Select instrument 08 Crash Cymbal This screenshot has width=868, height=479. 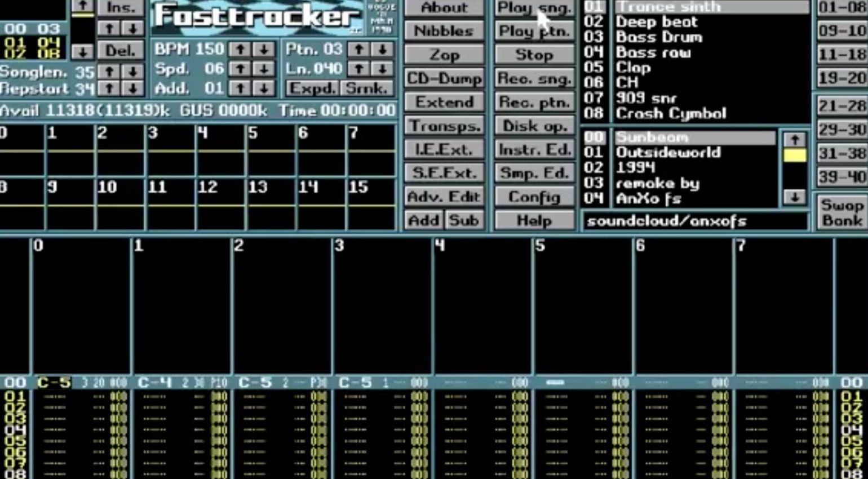670,113
